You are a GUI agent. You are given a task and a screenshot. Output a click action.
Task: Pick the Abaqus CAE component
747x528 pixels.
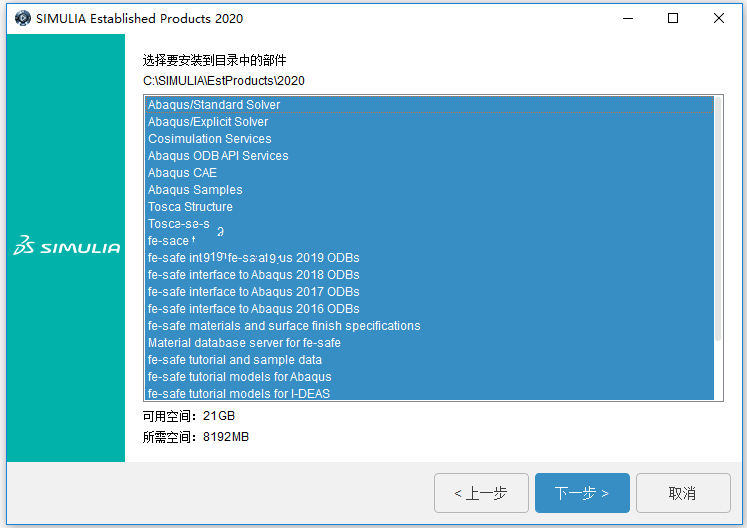[429, 173]
